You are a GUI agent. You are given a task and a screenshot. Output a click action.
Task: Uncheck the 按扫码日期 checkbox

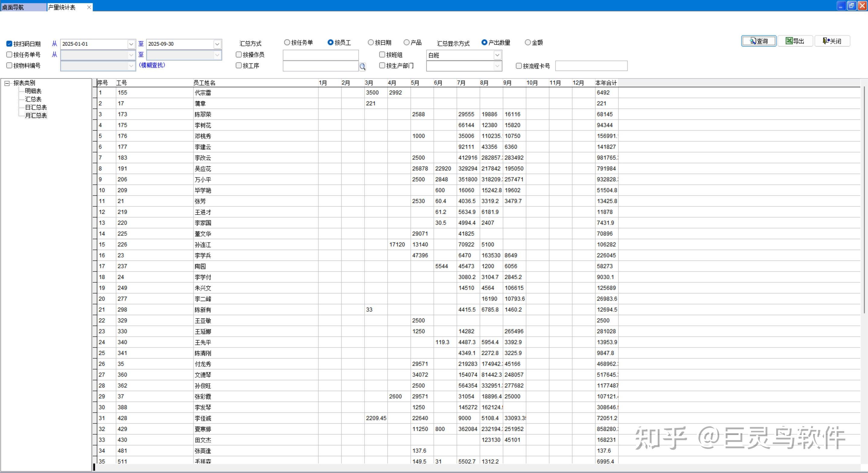[x=9, y=44]
